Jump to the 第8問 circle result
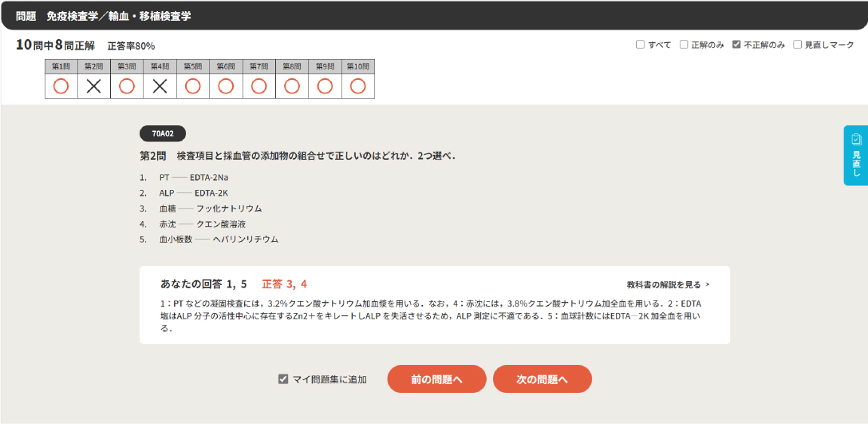The image size is (868, 424). pyautogui.click(x=292, y=86)
